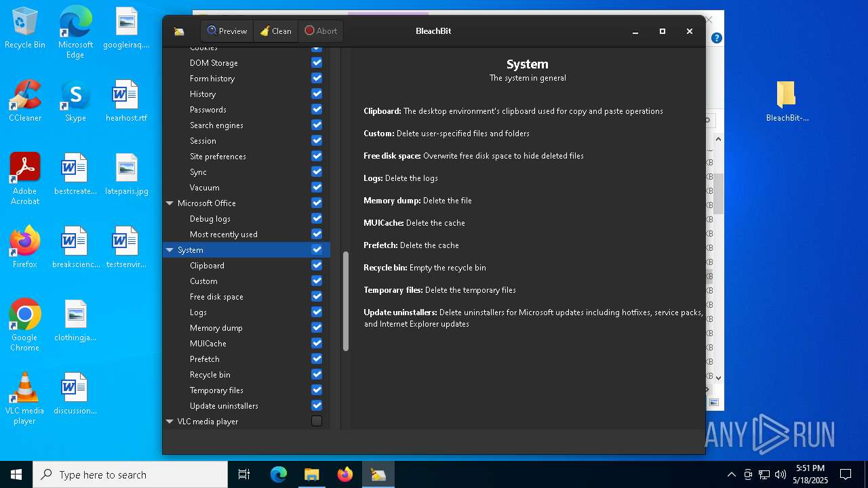Viewport: 868px width, 488px height.
Task: Uncheck the System group checkbox
Action: (317, 249)
